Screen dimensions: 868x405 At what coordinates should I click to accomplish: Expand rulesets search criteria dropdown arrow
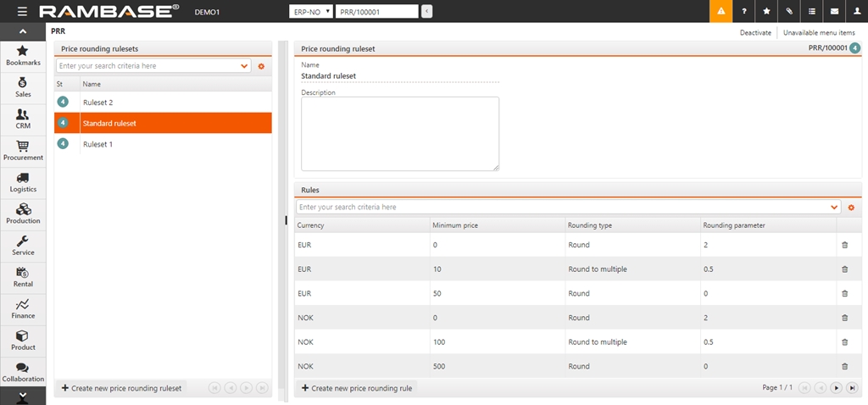point(244,66)
